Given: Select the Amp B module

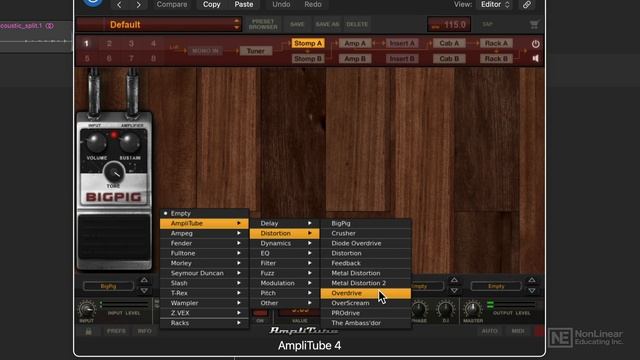Looking at the screenshot, I should [x=355, y=59].
